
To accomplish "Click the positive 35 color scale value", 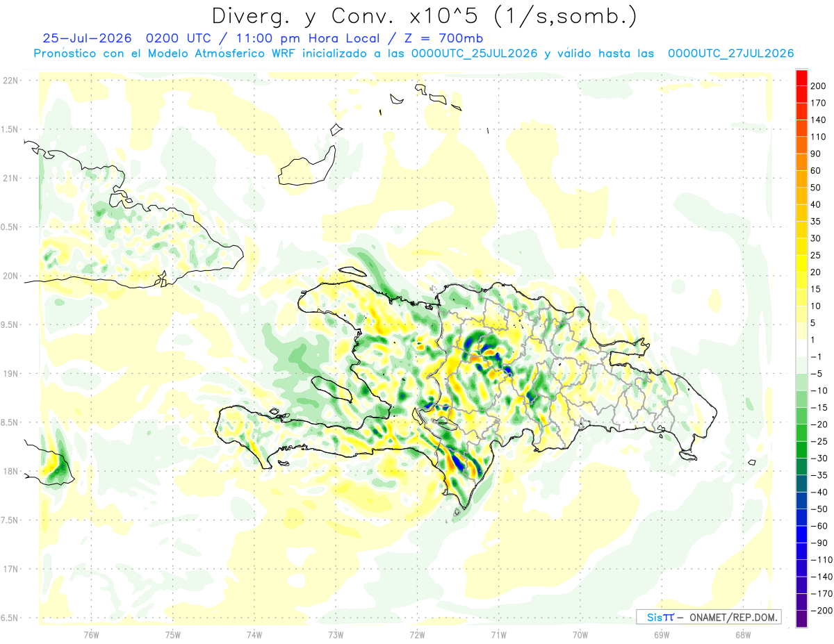I will click(816, 222).
